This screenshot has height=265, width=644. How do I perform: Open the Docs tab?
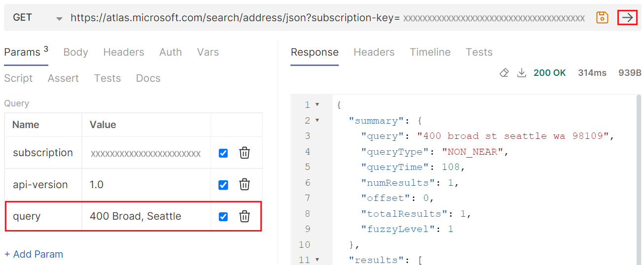click(x=148, y=78)
